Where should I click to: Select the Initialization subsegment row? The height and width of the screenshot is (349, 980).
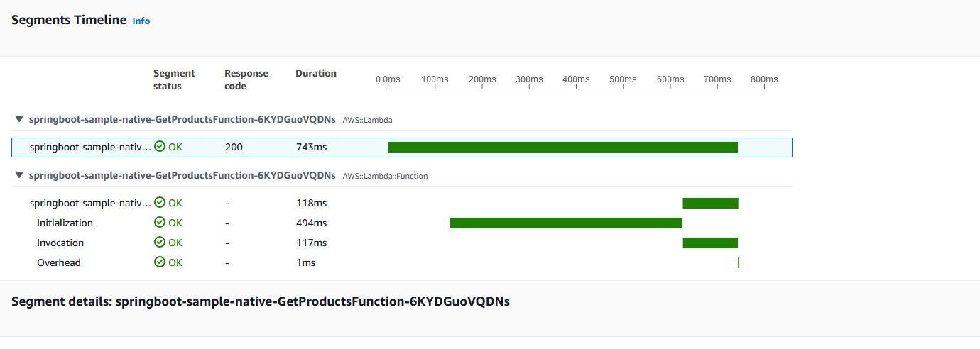coord(402,223)
